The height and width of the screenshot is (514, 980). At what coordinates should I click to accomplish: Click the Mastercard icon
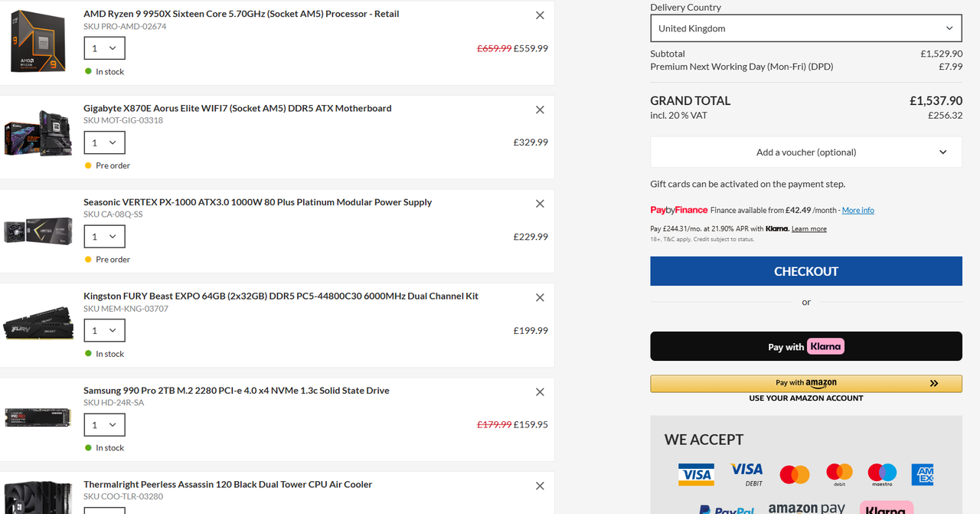pyautogui.click(x=795, y=475)
